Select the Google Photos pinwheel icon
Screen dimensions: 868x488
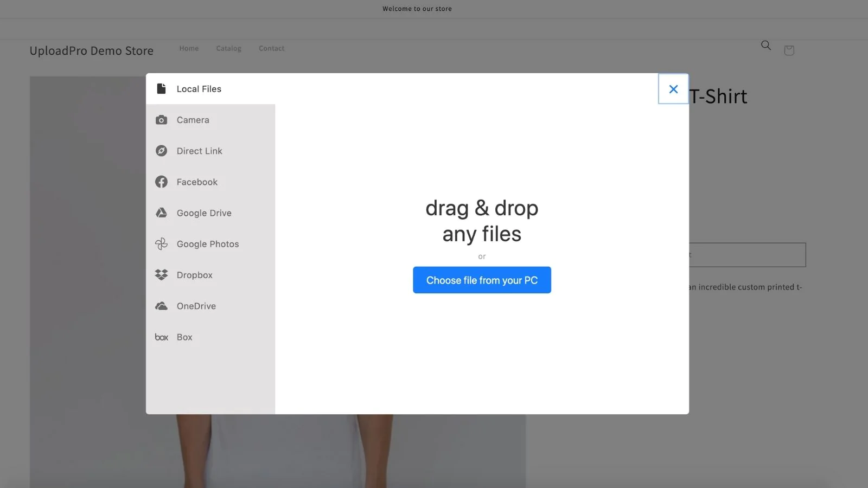(x=161, y=244)
